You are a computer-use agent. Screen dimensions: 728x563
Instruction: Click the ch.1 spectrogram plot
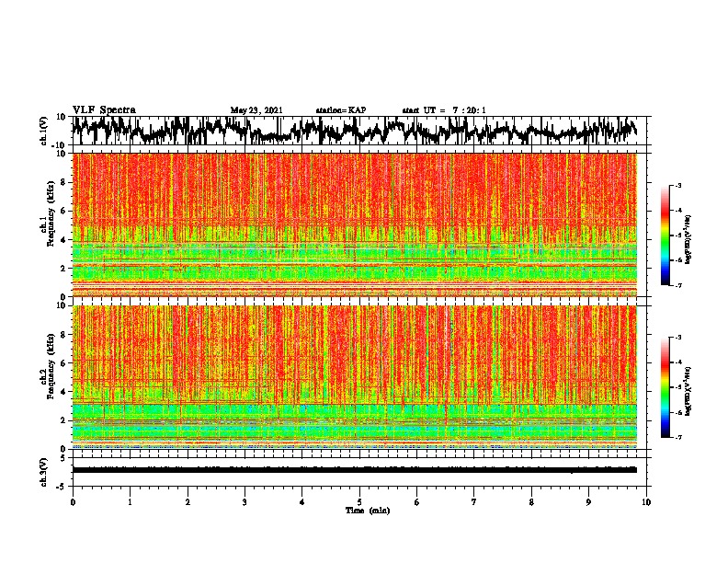355,224
